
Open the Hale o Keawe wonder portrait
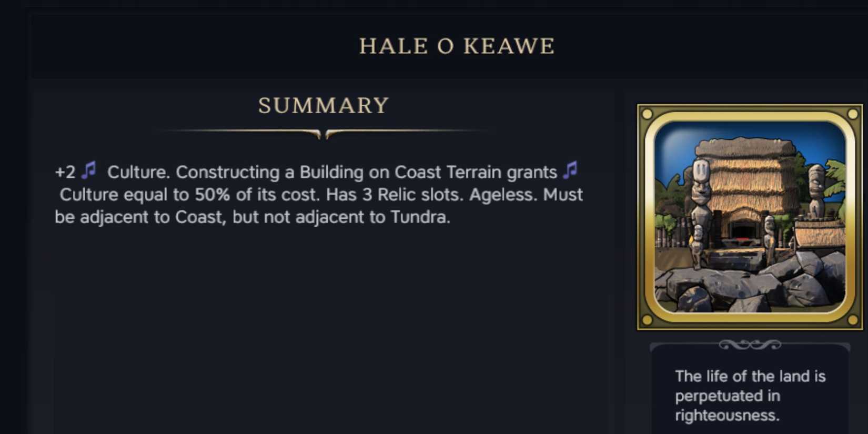[750, 217]
